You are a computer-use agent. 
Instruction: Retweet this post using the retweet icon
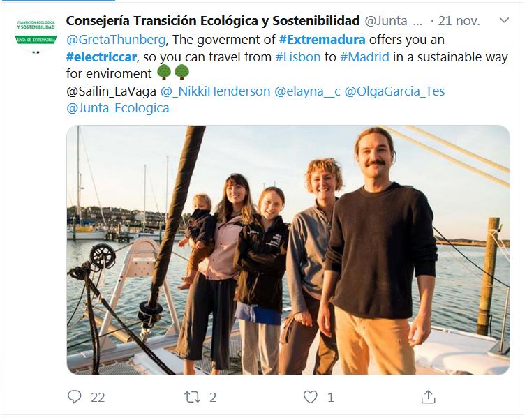(191, 397)
